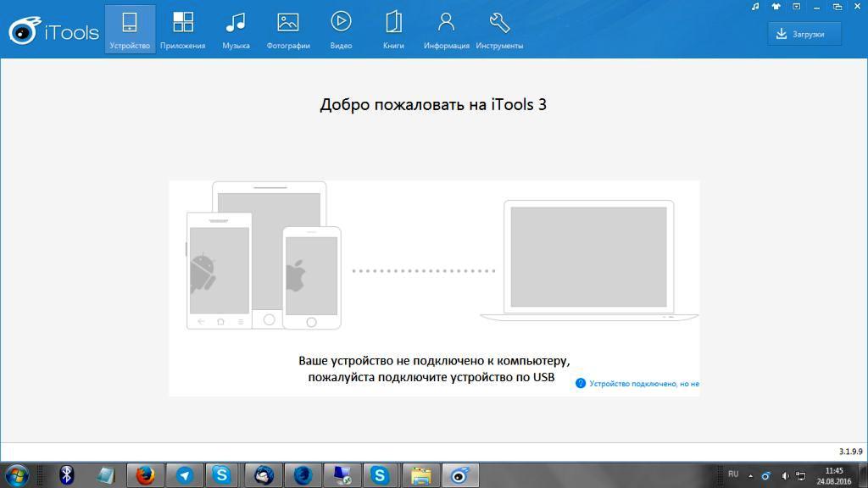Click the text 'Ваше устройство не подключено к компьютеру'
Screen dimensions: 868x488
(434, 361)
